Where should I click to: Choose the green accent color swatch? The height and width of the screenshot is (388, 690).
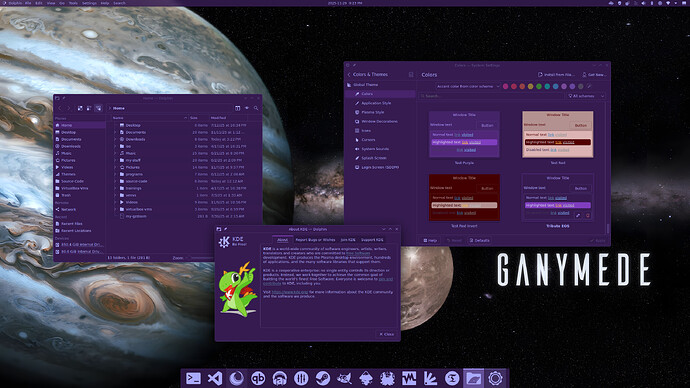(x=539, y=86)
